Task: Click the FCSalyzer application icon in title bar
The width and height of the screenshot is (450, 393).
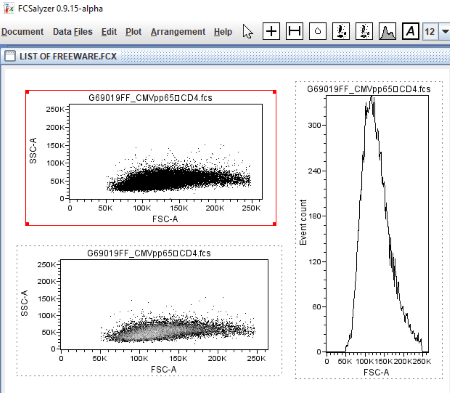Action: pos(8,8)
